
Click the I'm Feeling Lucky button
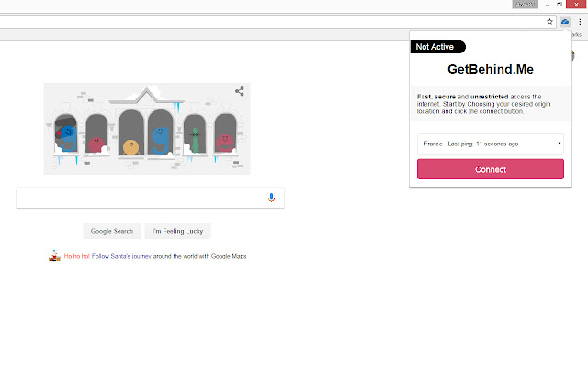pyautogui.click(x=182, y=231)
